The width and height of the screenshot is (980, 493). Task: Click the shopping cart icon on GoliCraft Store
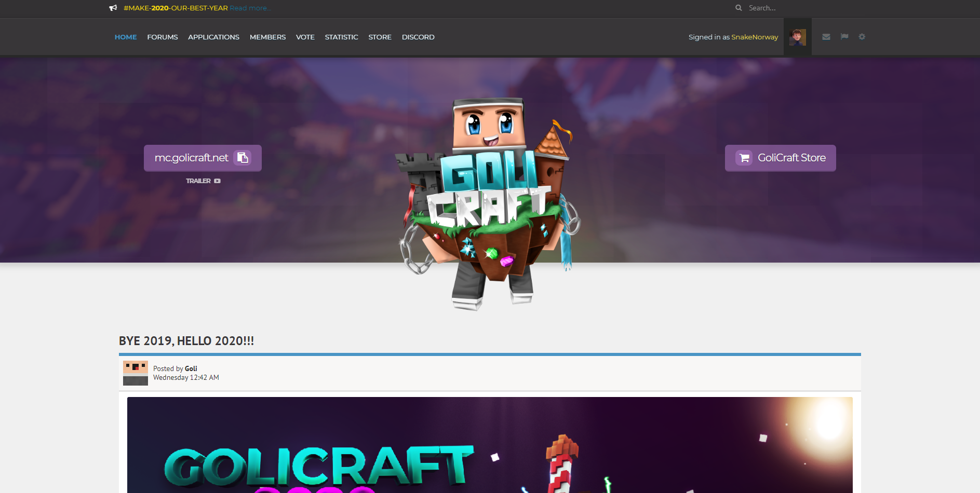point(744,158)
